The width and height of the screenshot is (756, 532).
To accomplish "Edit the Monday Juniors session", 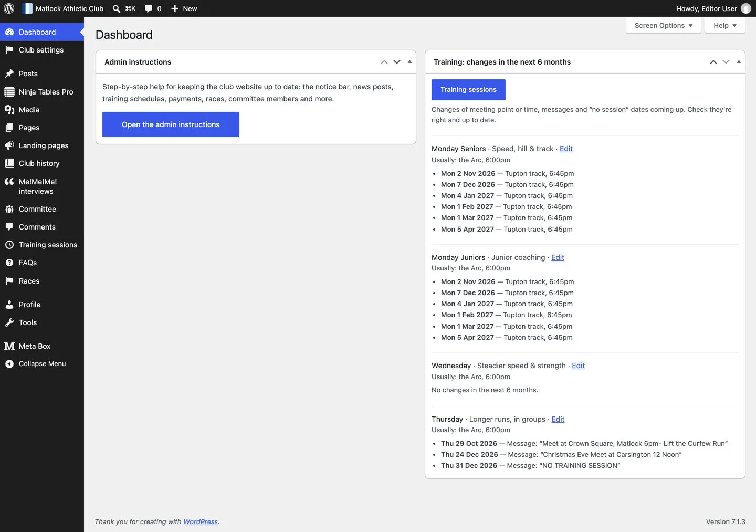I will tap(558, 257).
